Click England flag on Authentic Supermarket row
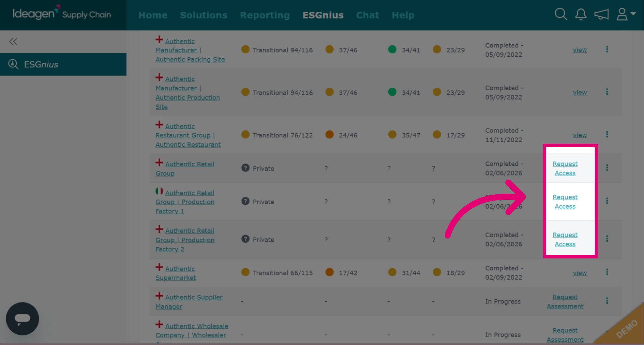This screenshot has height=345, width=644. (159, 267)
